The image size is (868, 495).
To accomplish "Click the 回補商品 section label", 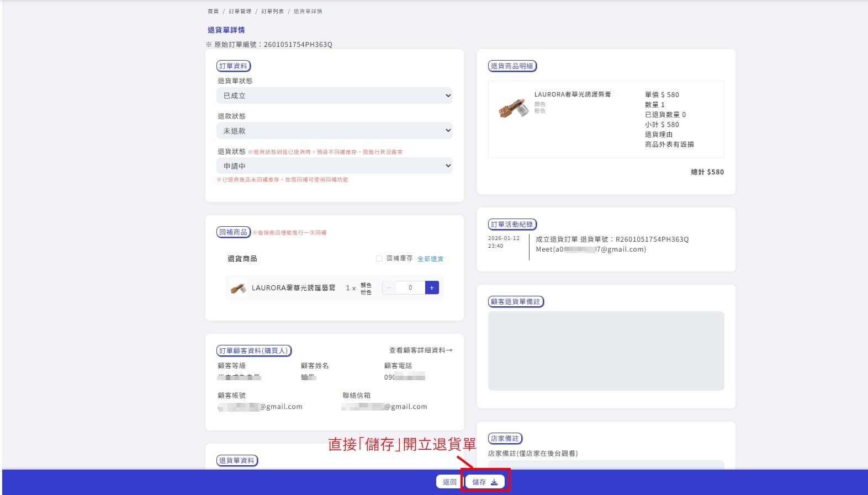I will pos(234,232).
